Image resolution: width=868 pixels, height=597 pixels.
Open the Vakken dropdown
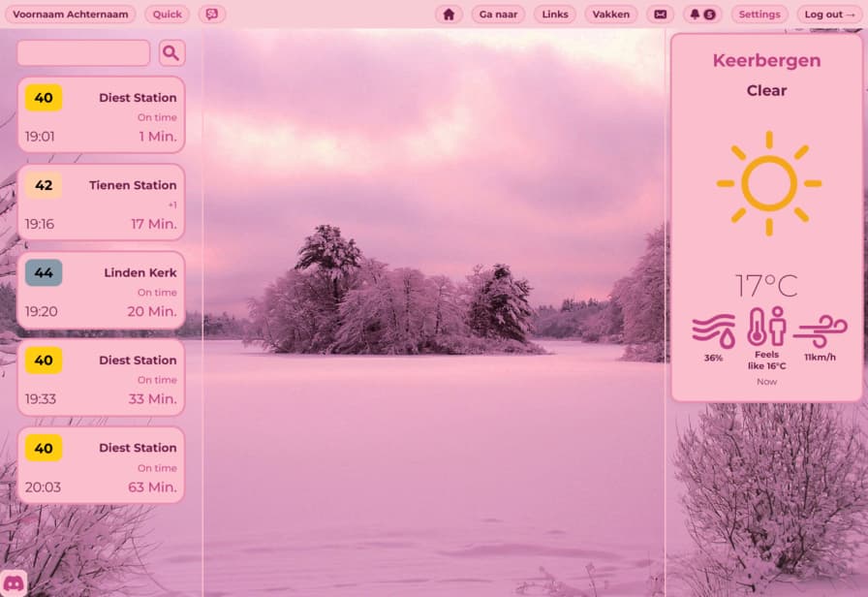click(611, 15)
